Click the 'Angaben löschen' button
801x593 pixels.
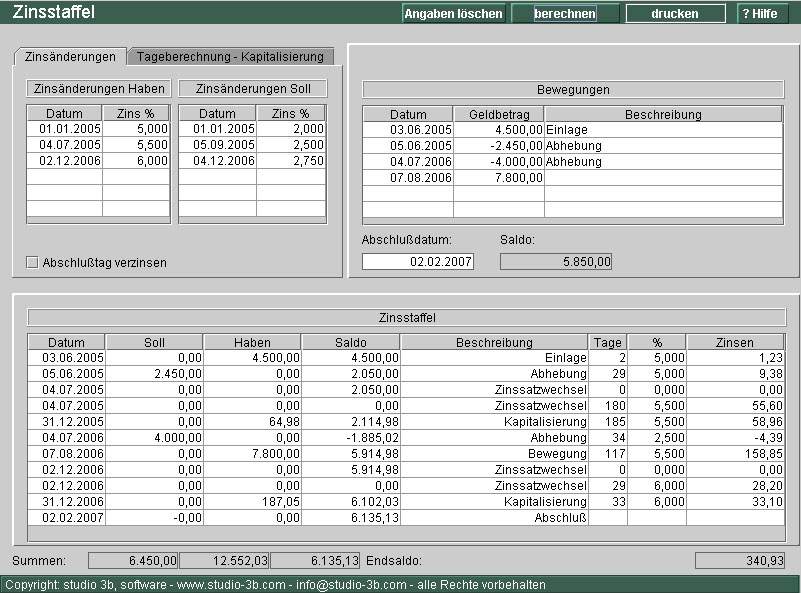(453, 14)
